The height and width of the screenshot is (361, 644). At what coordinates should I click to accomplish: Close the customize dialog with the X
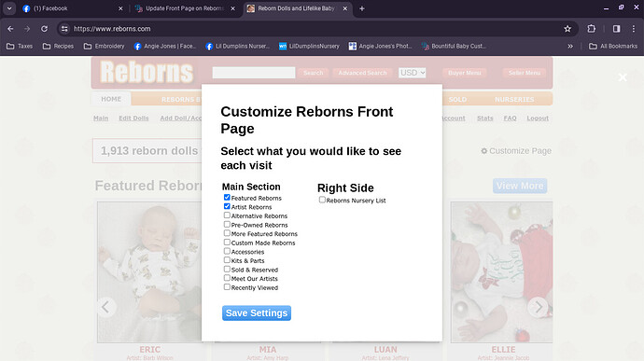coord(623,77)
